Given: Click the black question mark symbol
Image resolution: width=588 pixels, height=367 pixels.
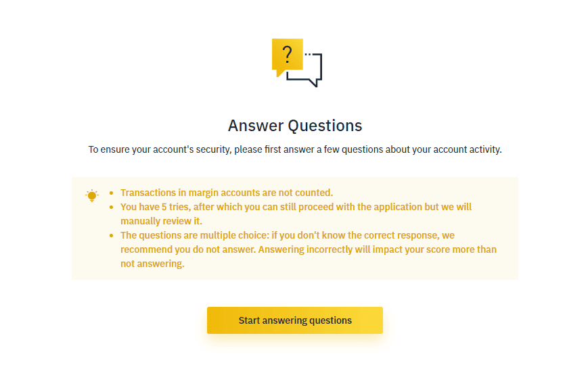Looking at the screenshot, I should pyautogui.click(x=288, y=55).
